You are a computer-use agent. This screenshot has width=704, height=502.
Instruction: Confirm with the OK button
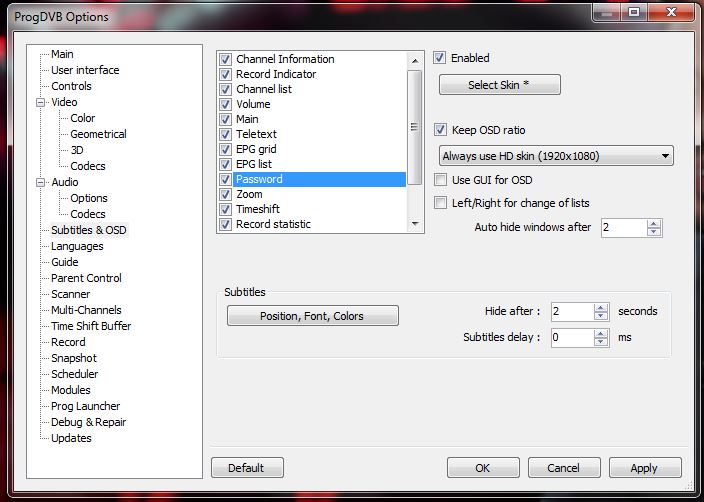[x=483, y=468]
